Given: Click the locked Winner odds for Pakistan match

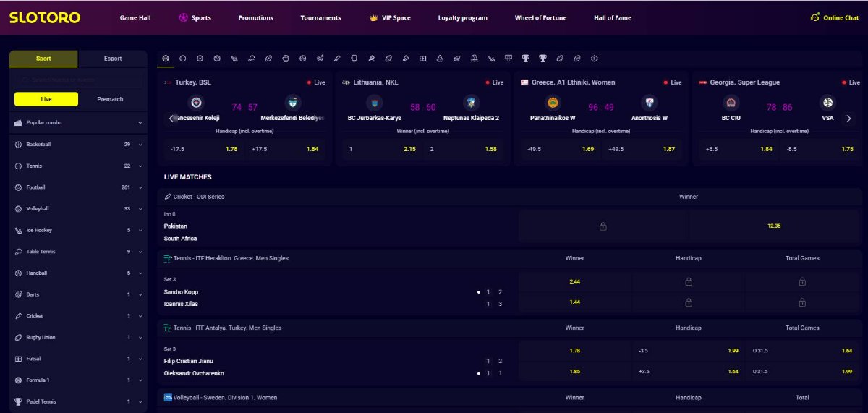Looking at the screenshot, I should (603, 226).
